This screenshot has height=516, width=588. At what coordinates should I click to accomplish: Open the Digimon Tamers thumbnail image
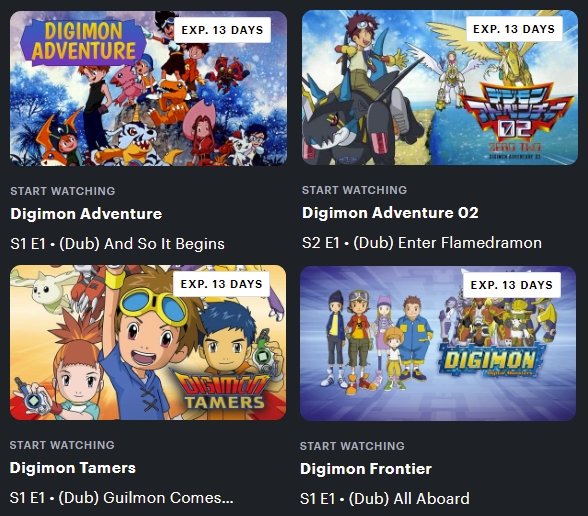pos(148,342)
